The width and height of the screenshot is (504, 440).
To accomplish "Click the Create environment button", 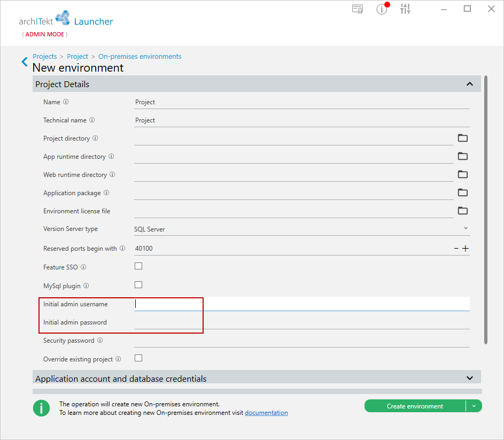I will (415, 406).
